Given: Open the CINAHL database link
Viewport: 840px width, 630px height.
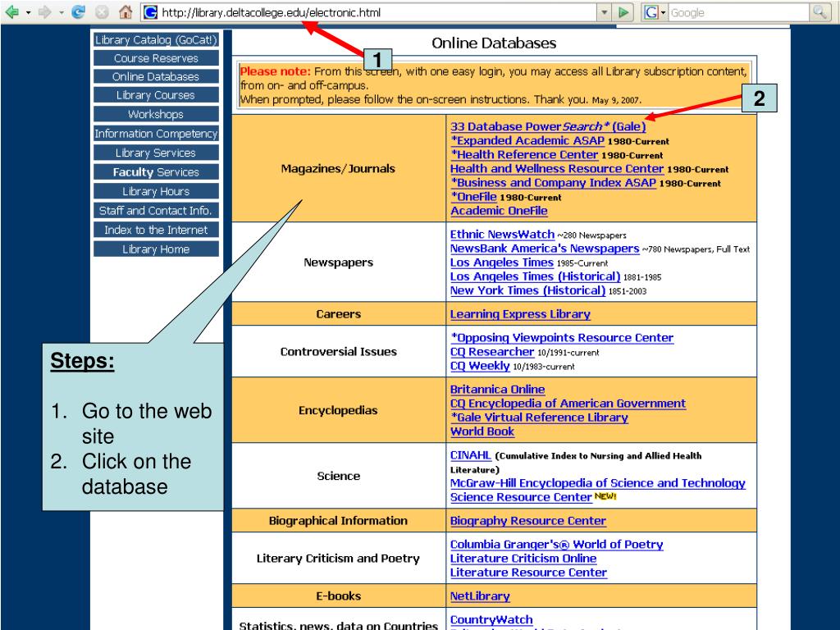Looking at the screenshot, I should [x=471, y=454].
